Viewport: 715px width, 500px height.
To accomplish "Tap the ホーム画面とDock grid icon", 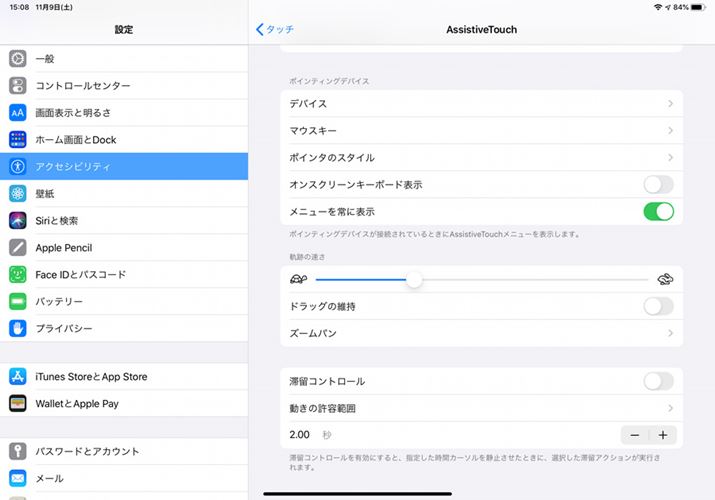I will pos(18,139).
